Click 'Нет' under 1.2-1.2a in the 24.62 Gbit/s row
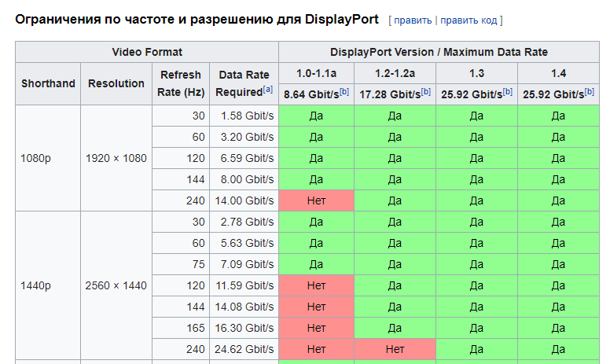 coord(395,349)
